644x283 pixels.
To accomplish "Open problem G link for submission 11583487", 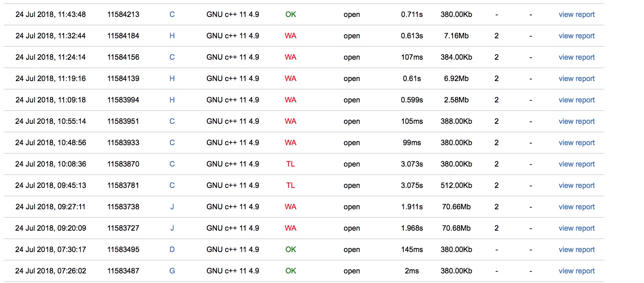I will [x=172, y=271].
